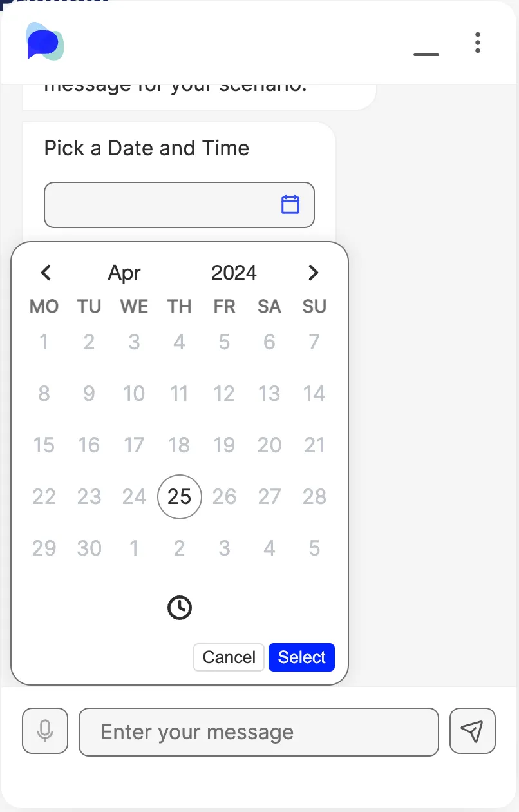519x812 pixels.
Task: Select day 25 in the calendar
Action: 180,497
